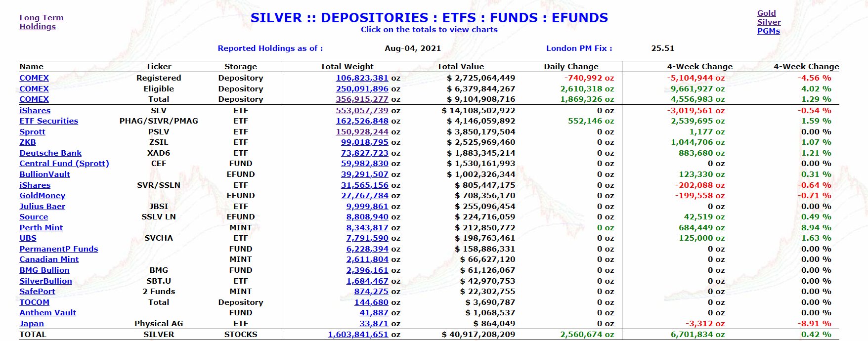Viewport: 868px width, 341px height.
Task: View chart for PSLV total 150,928,244
Action: (x=362, y=132)
